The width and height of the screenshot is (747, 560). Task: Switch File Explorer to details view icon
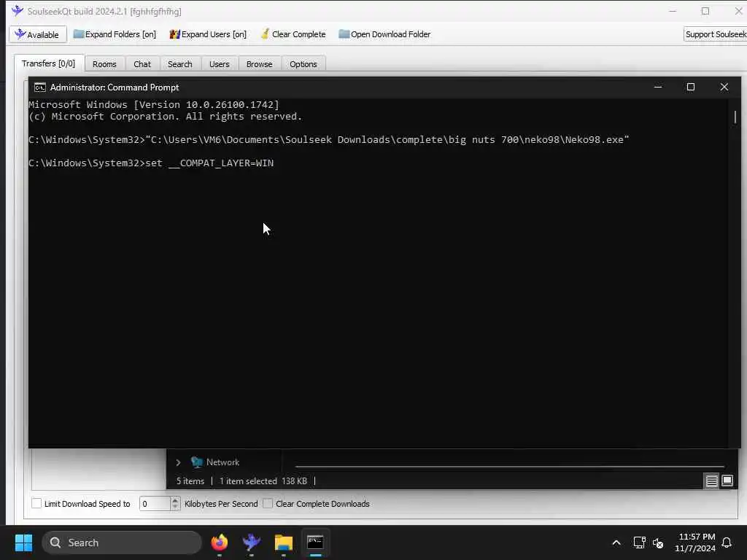tap(711, 481)
